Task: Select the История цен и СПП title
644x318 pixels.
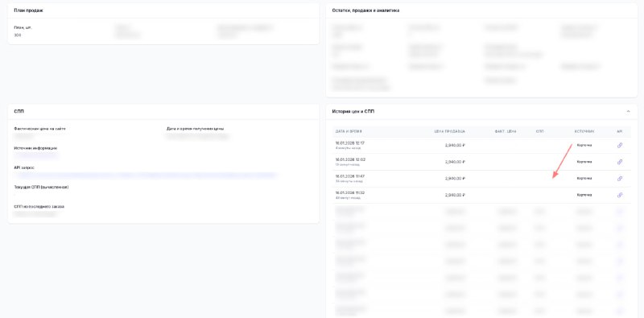Action: click(x=353, y=112)
